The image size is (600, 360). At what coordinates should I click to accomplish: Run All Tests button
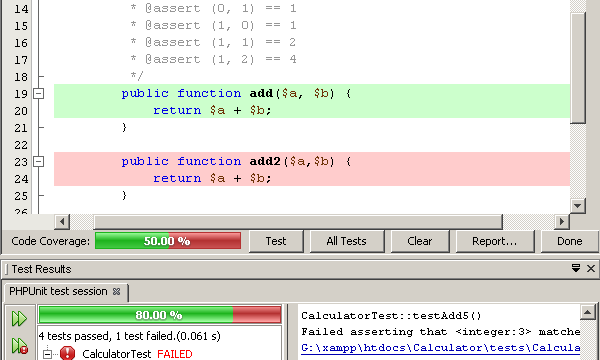[x=347, y=241]
